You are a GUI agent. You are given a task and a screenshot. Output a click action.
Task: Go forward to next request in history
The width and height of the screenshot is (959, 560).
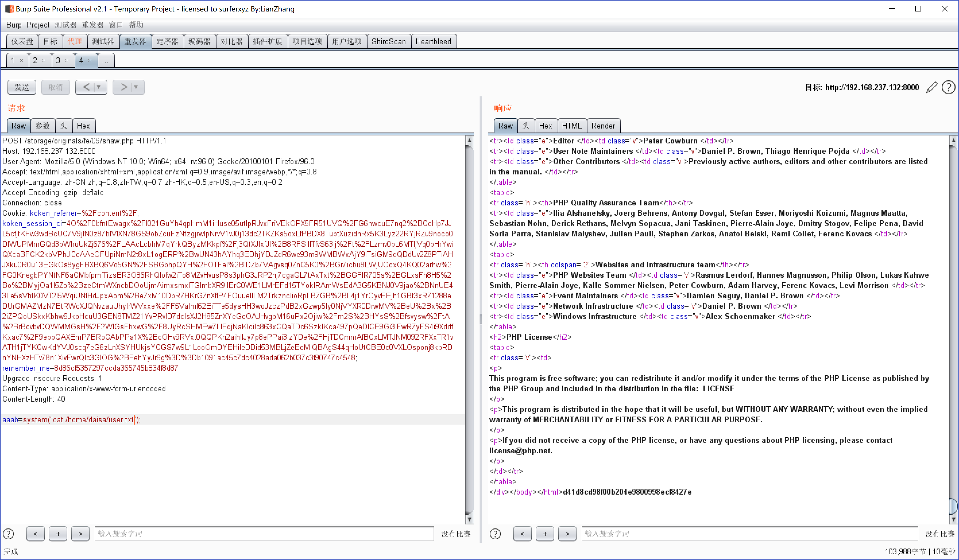[x=123, y=87]
